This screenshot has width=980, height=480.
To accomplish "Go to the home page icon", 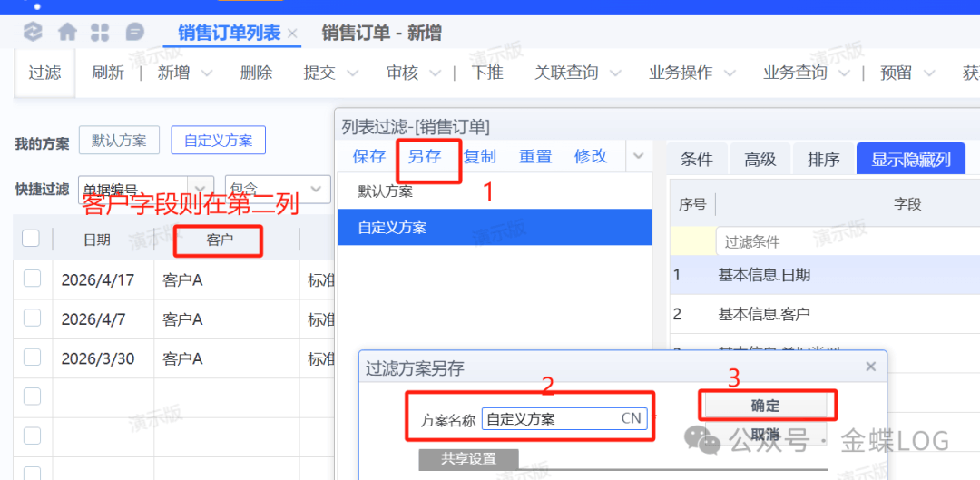I will pos(67,33).
